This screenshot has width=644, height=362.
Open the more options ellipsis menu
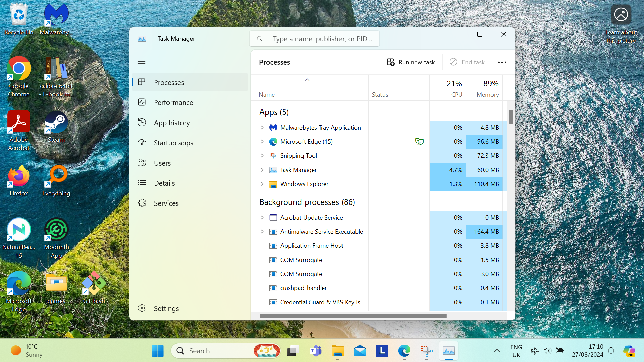coord(502,62)
